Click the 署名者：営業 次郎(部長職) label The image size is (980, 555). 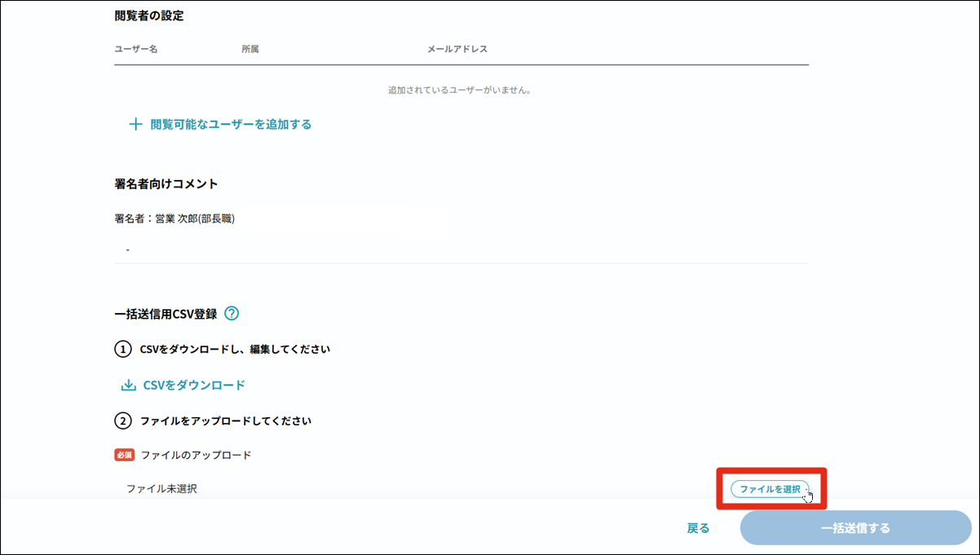pyautogui.click(x=174, y=218)
